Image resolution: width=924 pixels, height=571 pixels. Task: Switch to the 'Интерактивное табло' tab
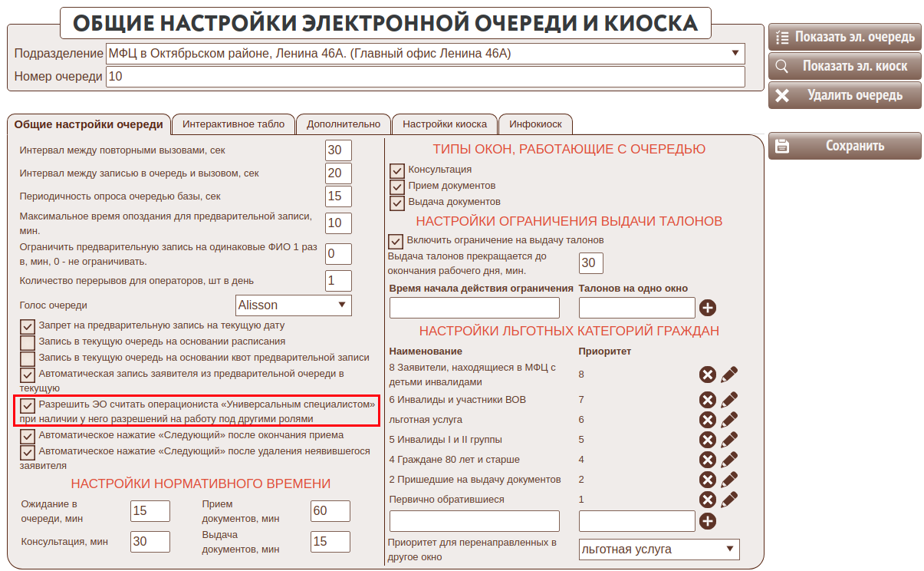click(233, 124)
